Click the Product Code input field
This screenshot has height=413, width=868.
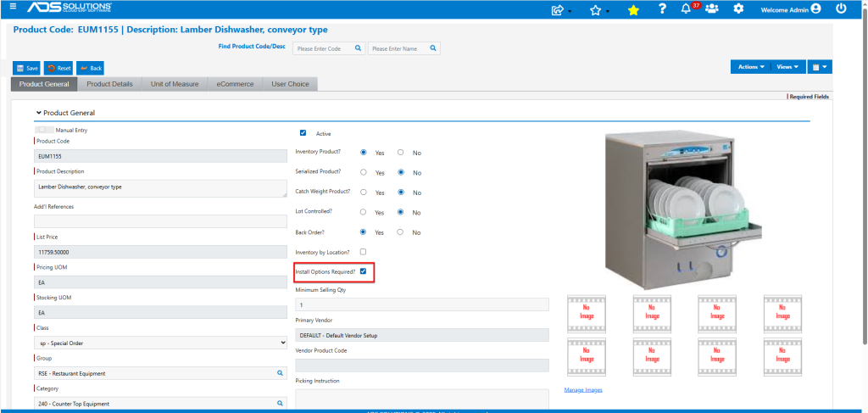pyautogui.click(x=160, y=156)
